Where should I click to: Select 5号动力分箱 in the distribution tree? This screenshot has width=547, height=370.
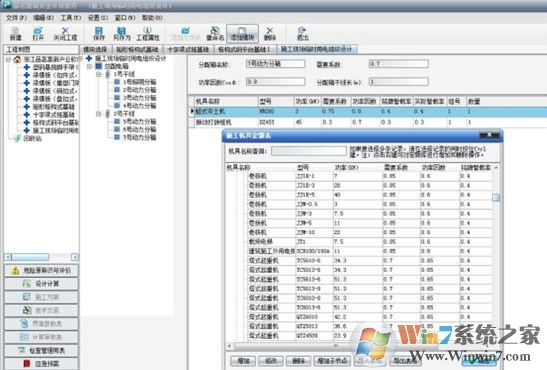click(x=139, y=121)
